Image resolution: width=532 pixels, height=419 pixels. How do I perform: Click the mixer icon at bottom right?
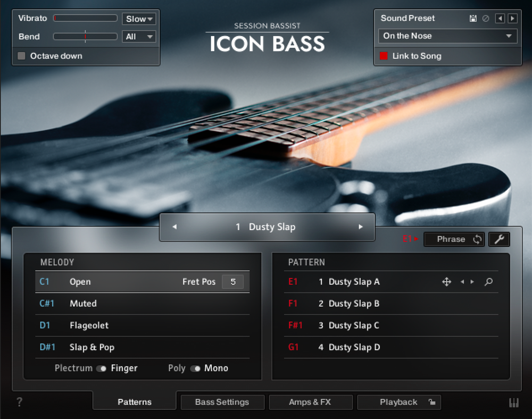point(513,403)
